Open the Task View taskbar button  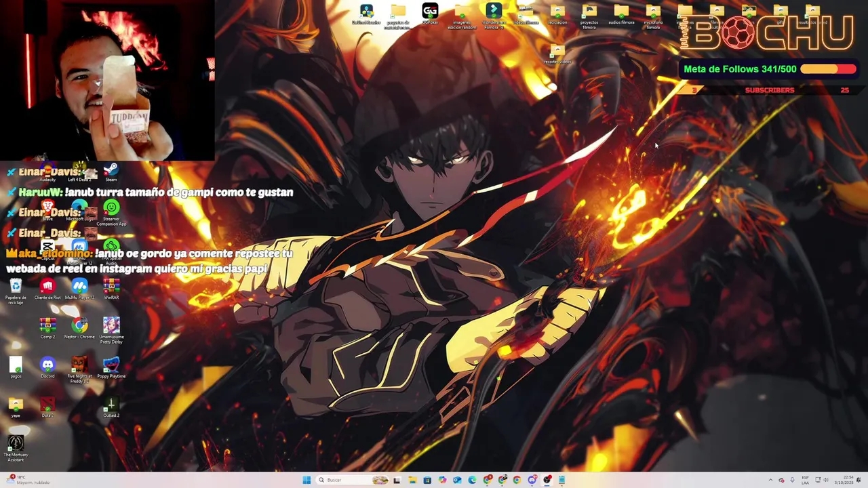click(x=397, y=480)
